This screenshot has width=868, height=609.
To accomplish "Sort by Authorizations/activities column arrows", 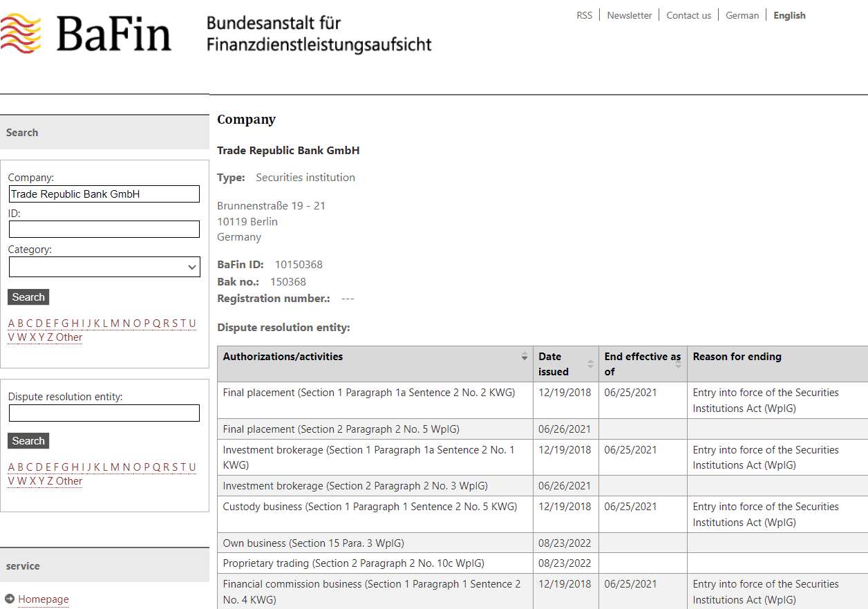I will [x=525, y=357].
